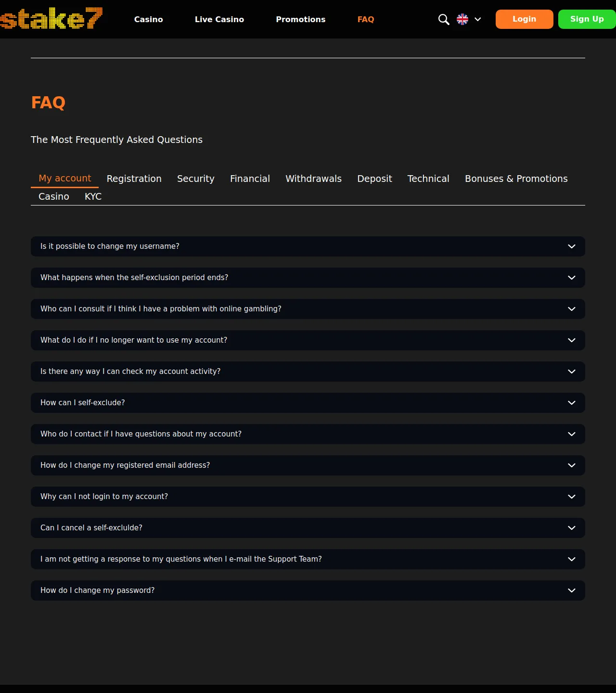The width and height of the screenshot is (616, 693).
Task: Click the orange Login button
Action: coord(525,19)
